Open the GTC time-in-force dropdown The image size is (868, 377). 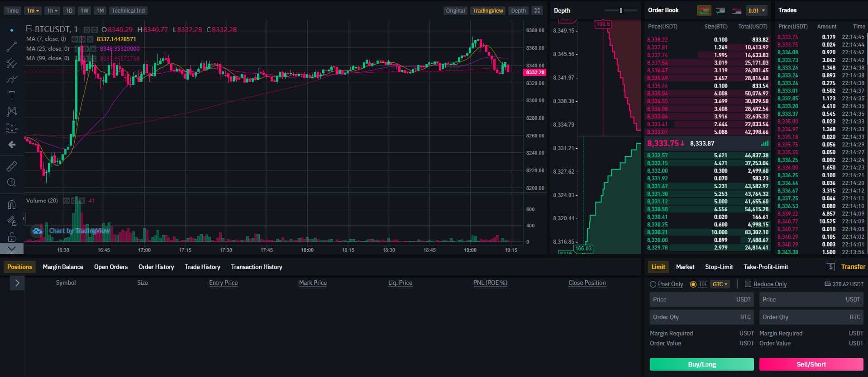pyautogui.click(x=720, y=284)
